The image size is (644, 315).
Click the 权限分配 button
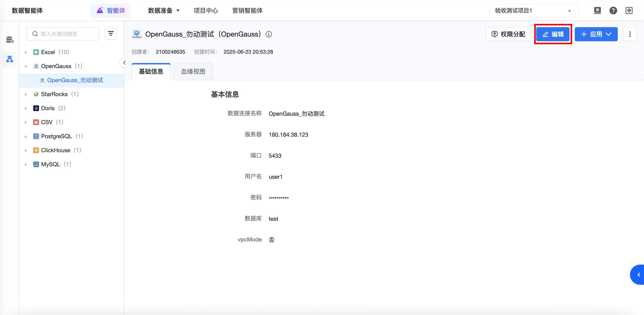[508, 34]
